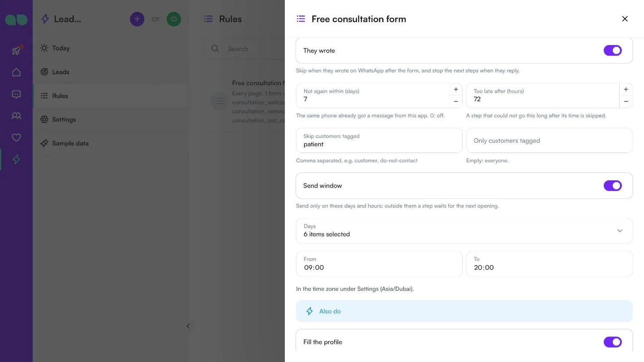The height and width of the screenshot is (362, 644).
Task: Open the contacts people sidebar icon
Action: click(16, 116)
